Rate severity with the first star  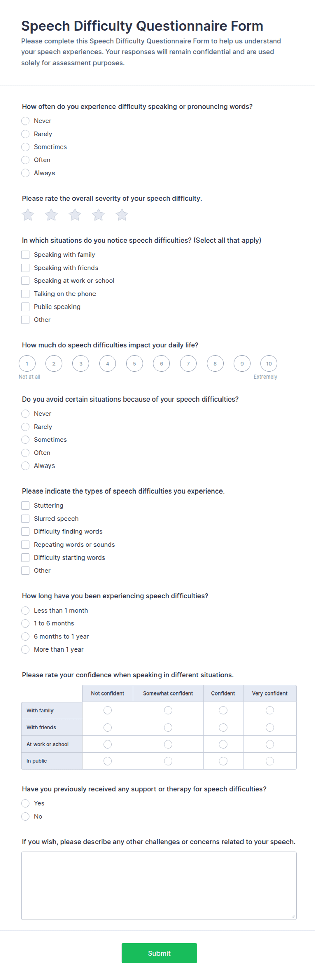coord(28,214)
